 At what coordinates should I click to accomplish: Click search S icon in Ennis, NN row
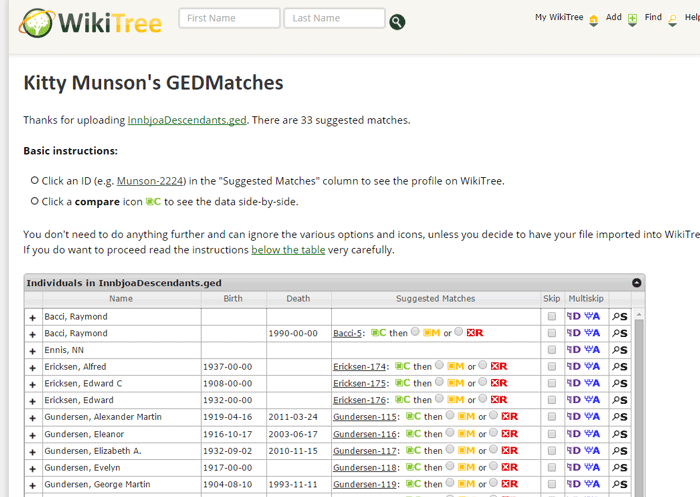tap(620, 350)
